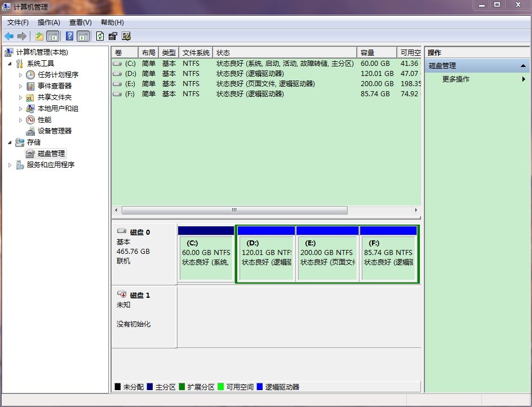Click the 没有初始化 label under 磁盘 1
This screenshot has height=407, width=532.
pos(134,324)
